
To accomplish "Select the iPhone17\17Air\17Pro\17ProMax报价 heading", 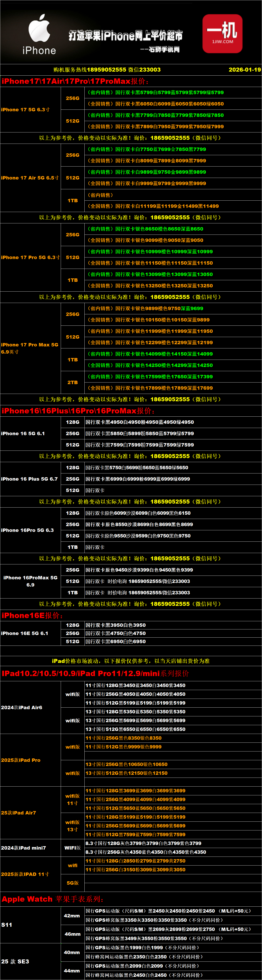I will click(x=75, y=81).
